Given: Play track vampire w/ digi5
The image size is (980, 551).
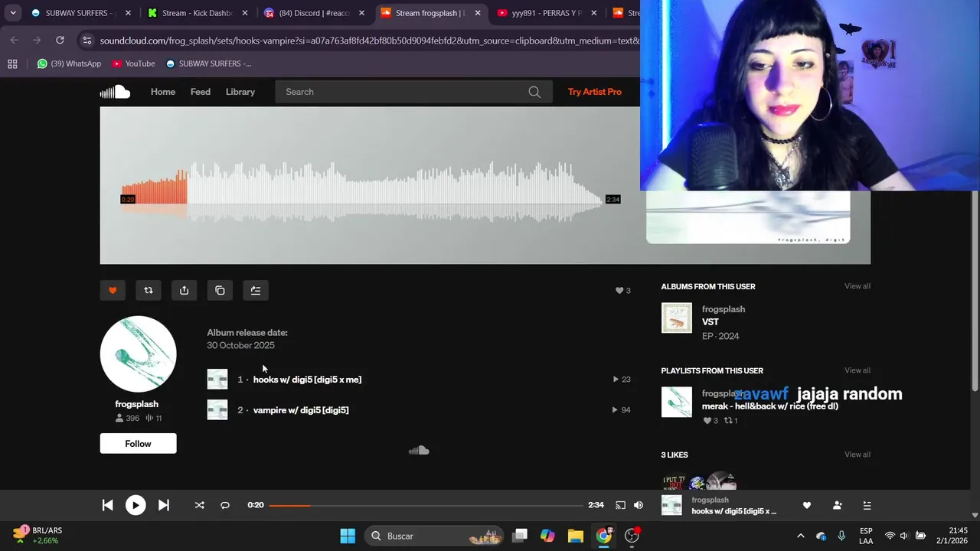Looking at the screenshot, I should tap(301, 410).
